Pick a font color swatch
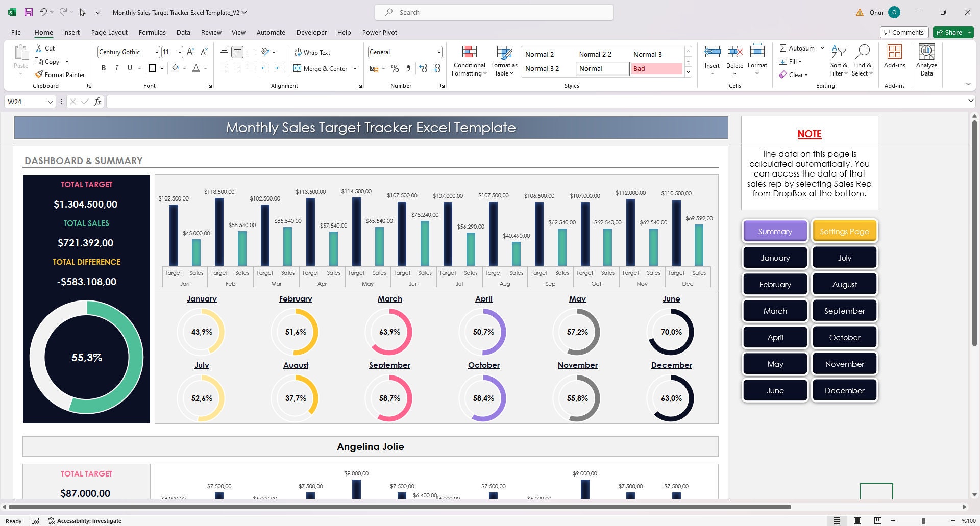 click(196, 68)
